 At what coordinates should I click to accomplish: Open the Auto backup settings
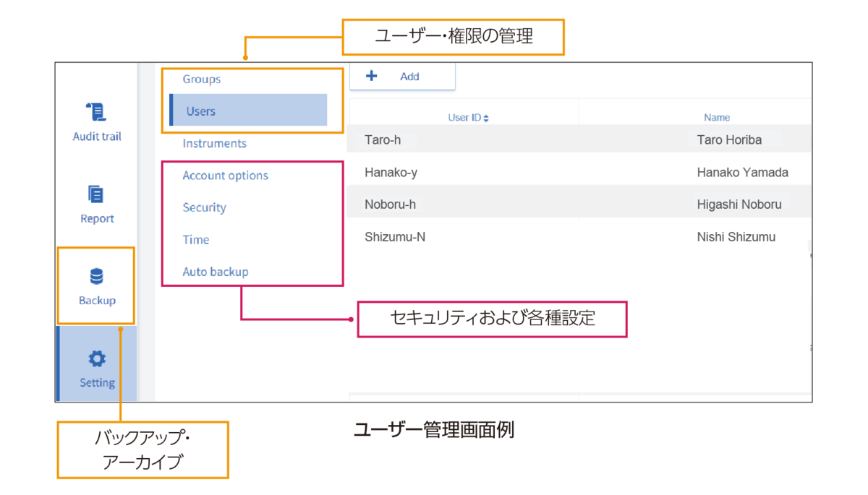[215, 272]
